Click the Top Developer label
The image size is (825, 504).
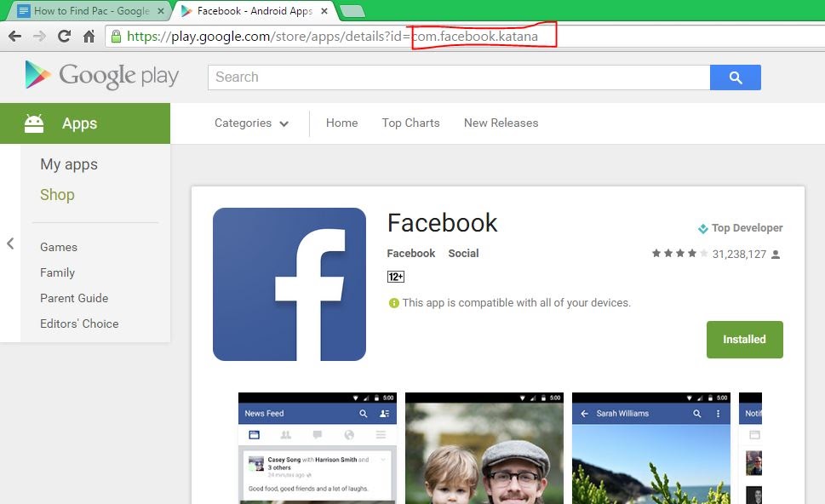(x=748, y=228)
